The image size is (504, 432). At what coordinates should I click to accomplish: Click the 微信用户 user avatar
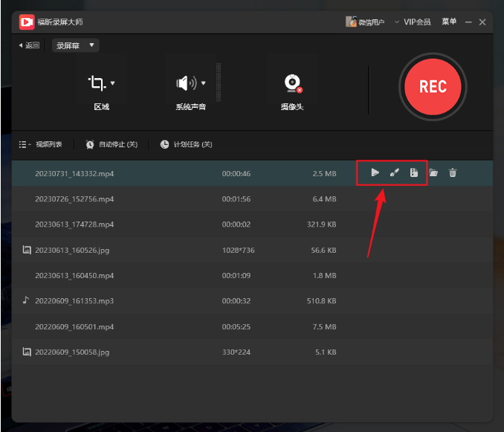(352, 22)
